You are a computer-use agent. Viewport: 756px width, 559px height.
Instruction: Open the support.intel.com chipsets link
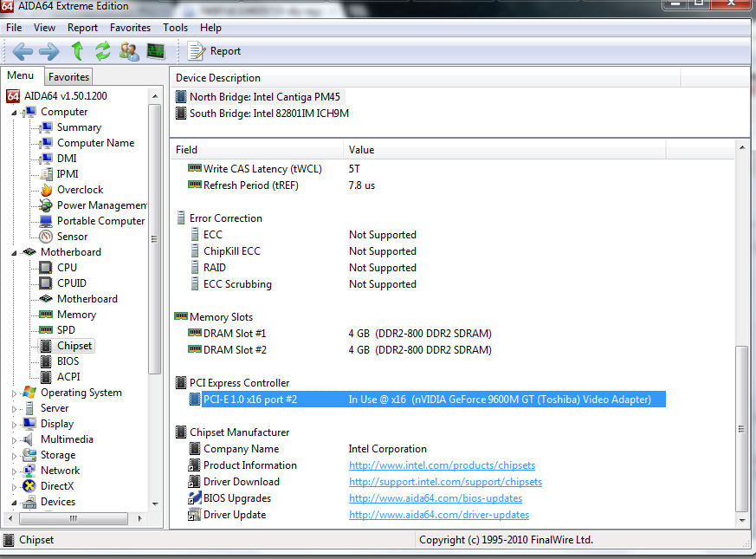(445, 482)
